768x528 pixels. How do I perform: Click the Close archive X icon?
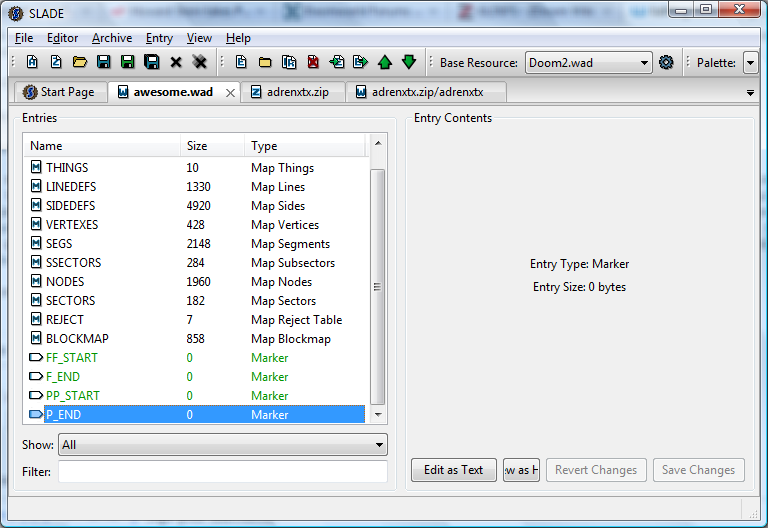pyautogui.click(x=176, y=62)
